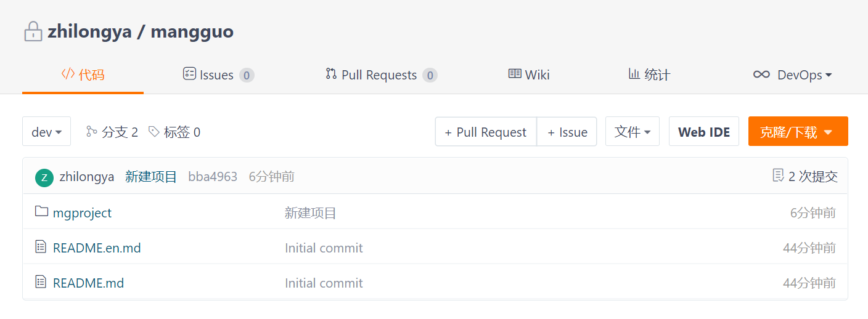Viewport: 868px width, 319px height.
Task: Open the 克隆/下载 dropdown
Action: click(x=798, y=131)
